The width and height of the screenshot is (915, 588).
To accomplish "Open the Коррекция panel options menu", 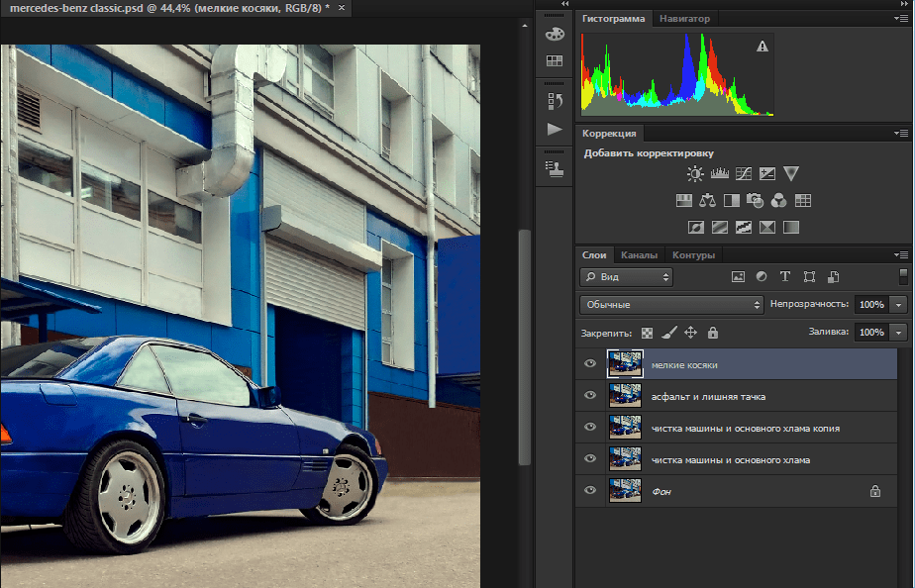I will click(901, 134).
